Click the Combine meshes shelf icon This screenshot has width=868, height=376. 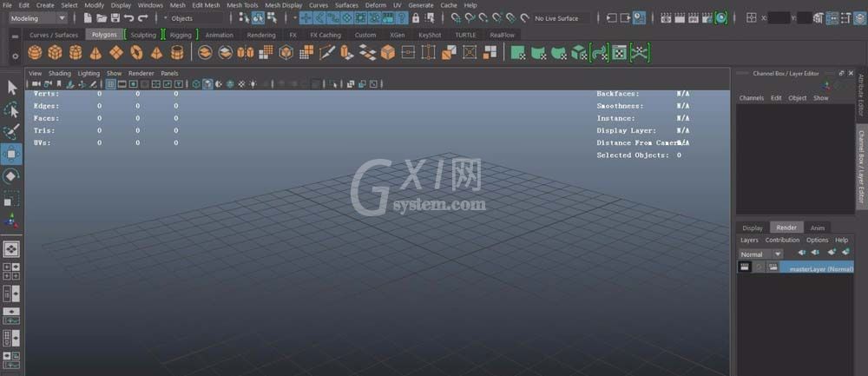point(205,53)
